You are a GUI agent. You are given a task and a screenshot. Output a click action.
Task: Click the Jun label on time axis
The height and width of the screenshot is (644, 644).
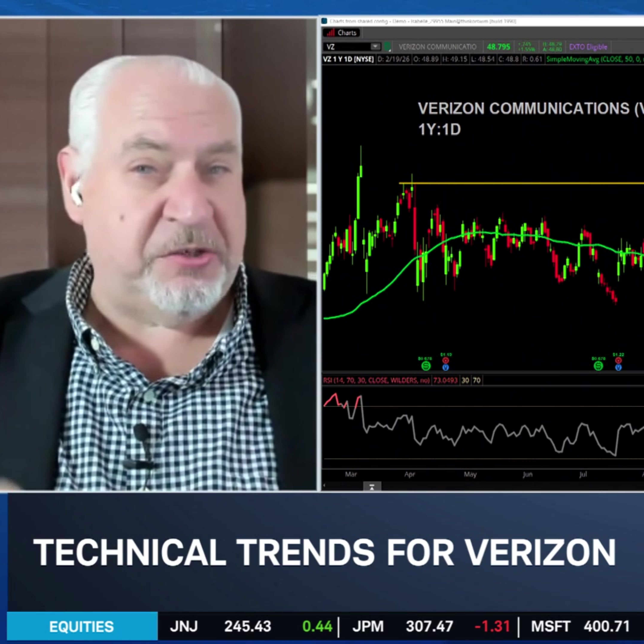point(527,474)
